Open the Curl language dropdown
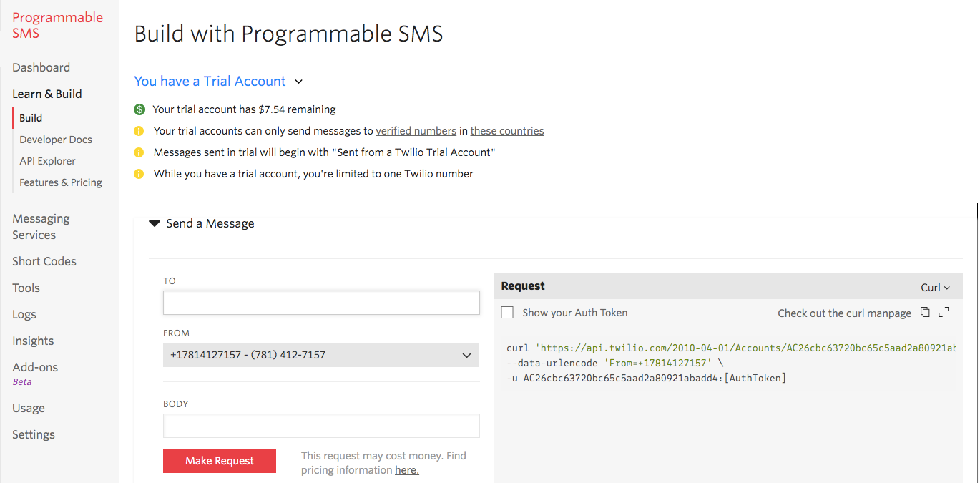The width and height of the screenshot is (980, 483). click(935, 287)
